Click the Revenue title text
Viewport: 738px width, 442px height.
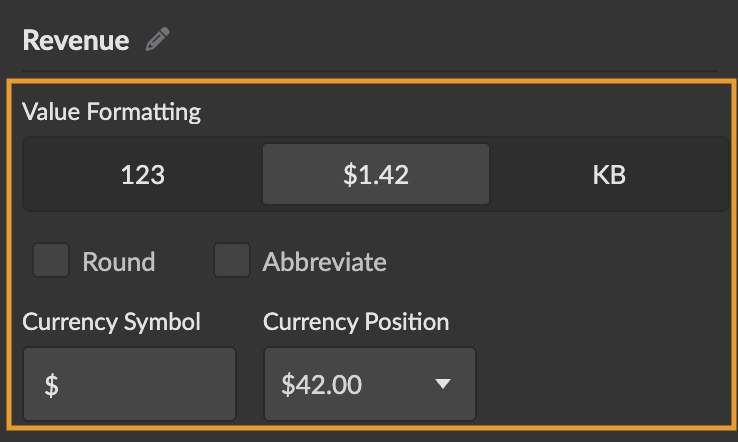pos(76,40)
